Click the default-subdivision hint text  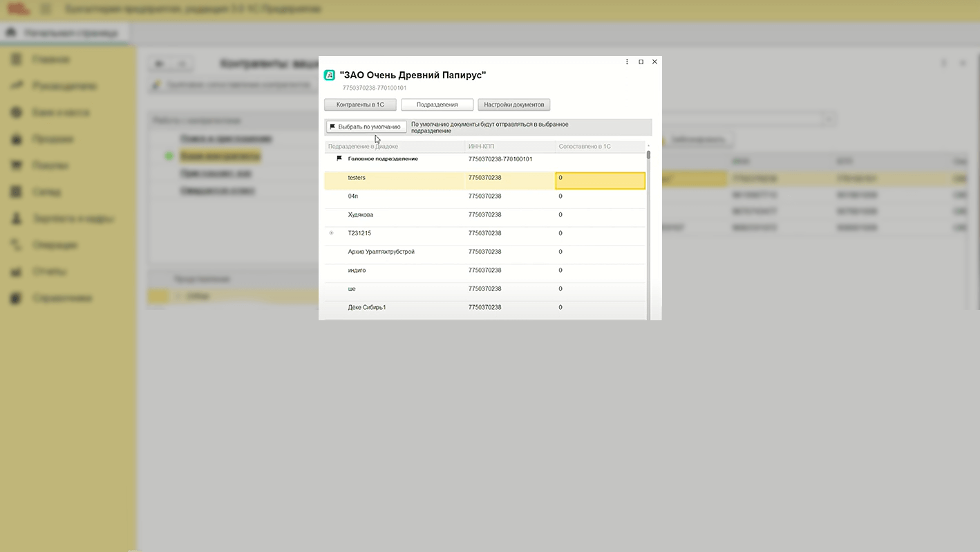489,127
